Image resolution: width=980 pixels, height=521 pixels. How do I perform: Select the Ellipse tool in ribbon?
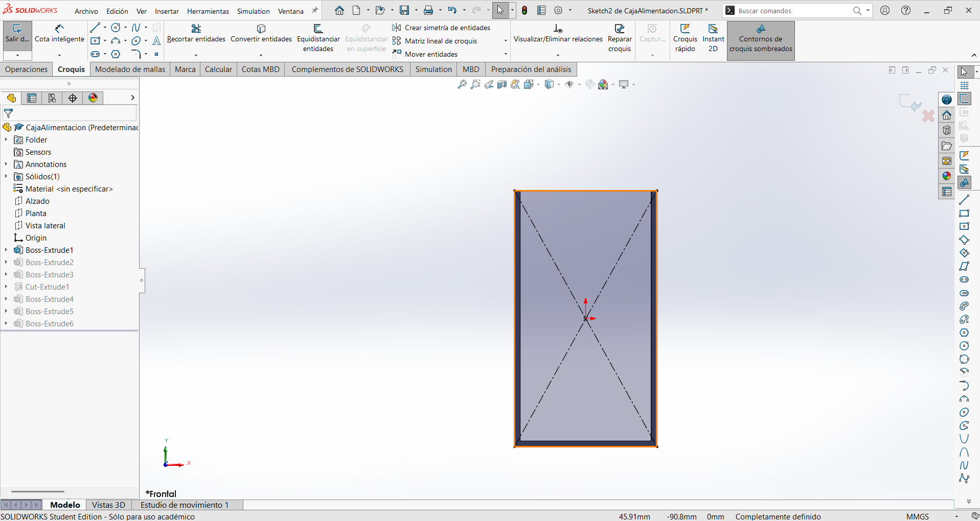pyautogui.click(x=135, y=41)
